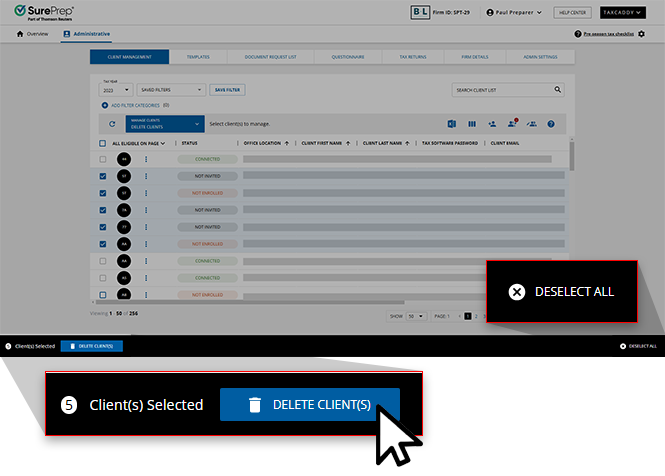
Task: Refresh the client list
Action: [112, 124]
